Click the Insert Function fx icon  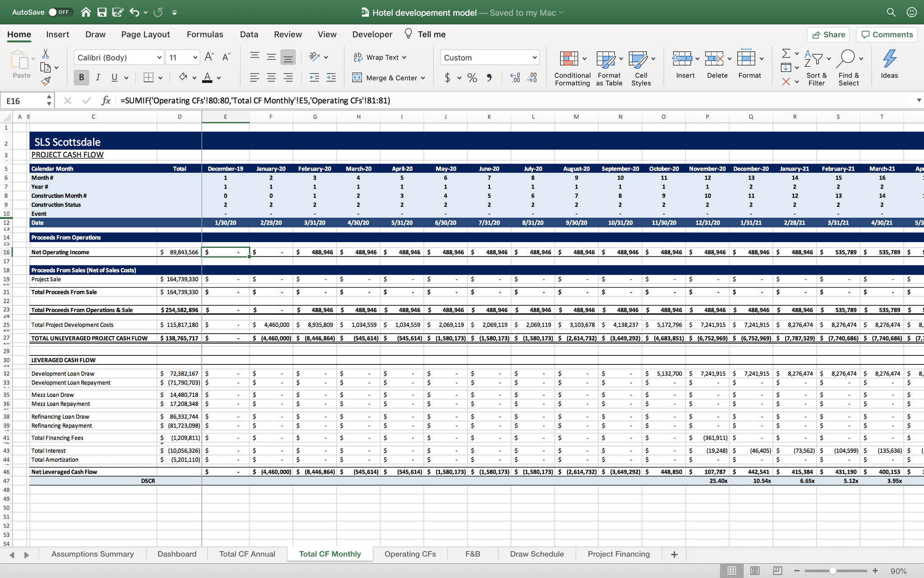click(x=106, y=100)
